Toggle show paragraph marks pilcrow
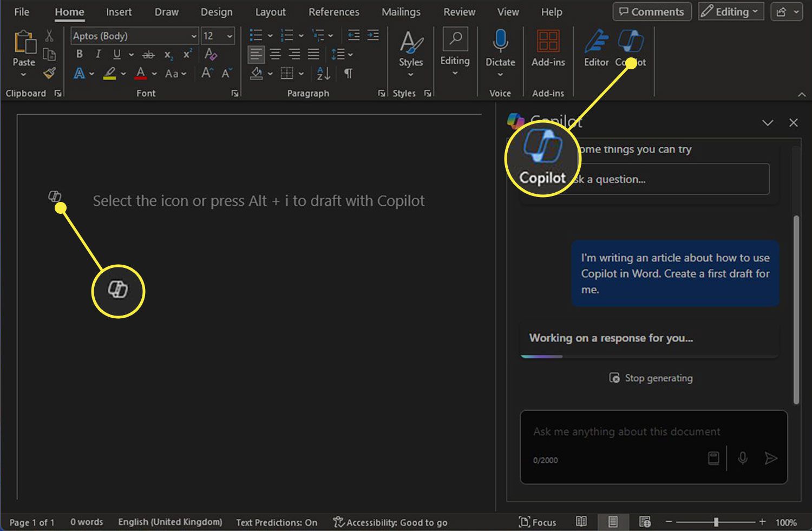 [x=348, y=73]
